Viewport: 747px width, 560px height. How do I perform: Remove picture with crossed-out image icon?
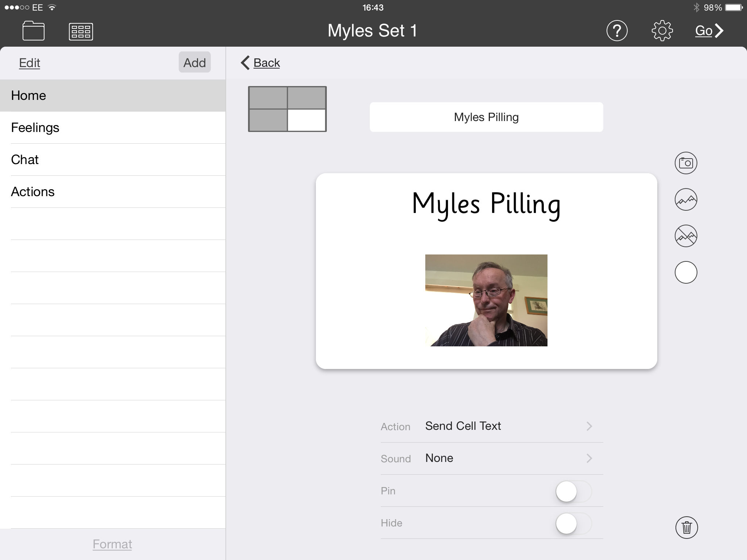tap(686, 236)
